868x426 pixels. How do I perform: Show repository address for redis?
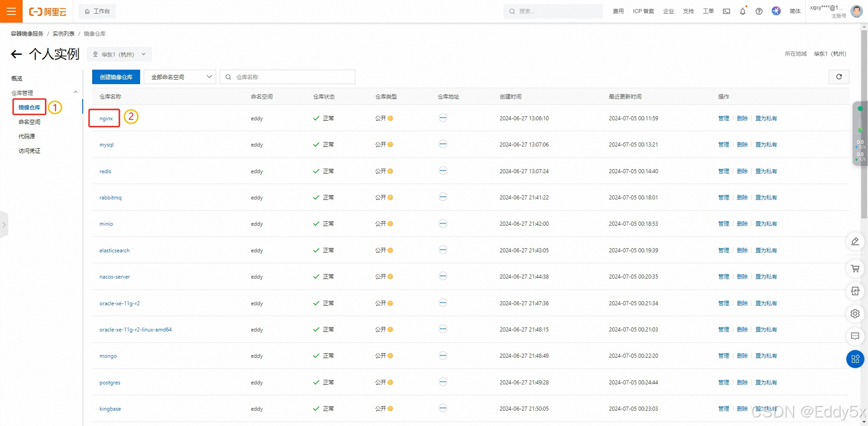click(443, 170)
